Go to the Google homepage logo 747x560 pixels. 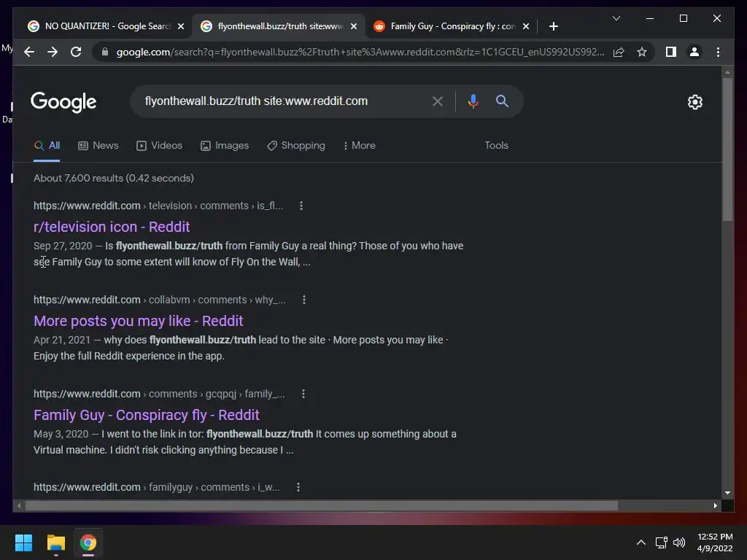(x=63, y=102)
